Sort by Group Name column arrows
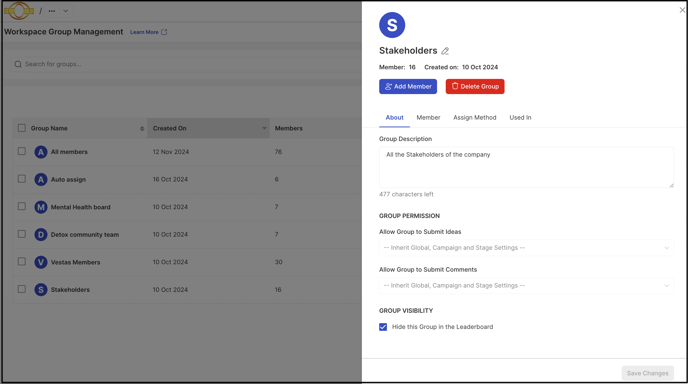The height and width of the screenshot is (384, 688). tap(142, 129)
